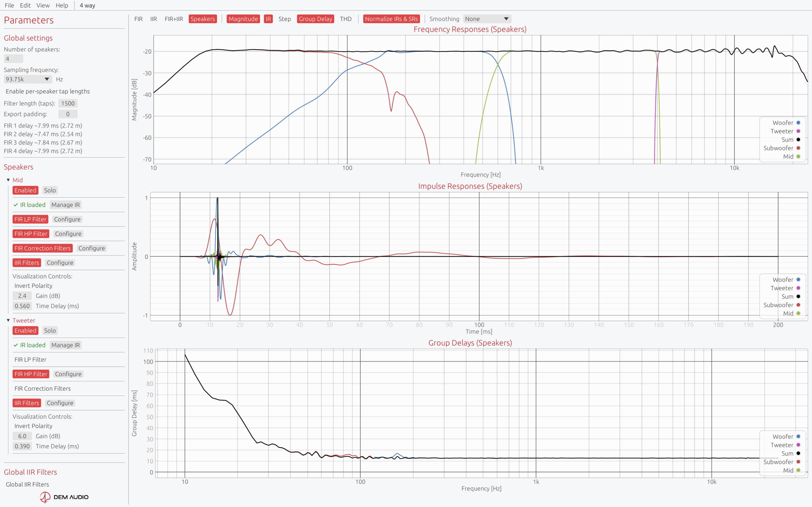Click the Filter length taps field

tap(68, 103)
